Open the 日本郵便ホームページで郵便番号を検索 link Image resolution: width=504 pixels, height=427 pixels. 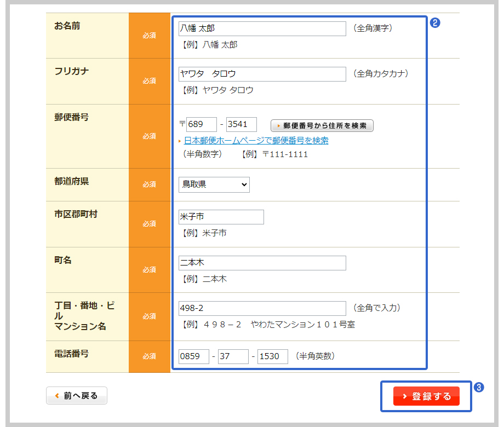point(256,141)
